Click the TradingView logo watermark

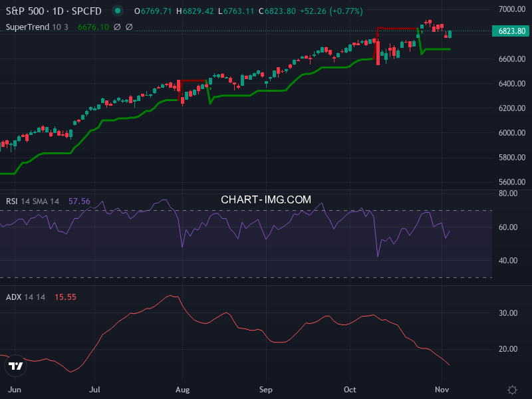pyautogui.click(x=15, y=366)
